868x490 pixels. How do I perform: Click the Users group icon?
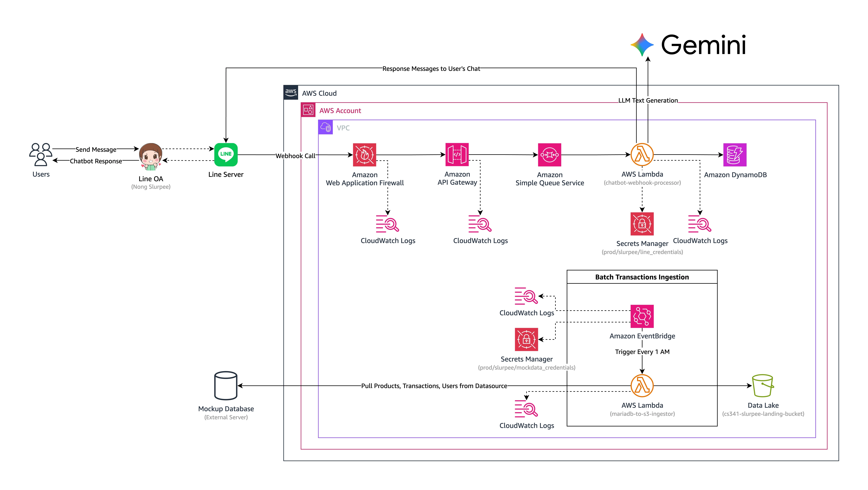(41, 155)
